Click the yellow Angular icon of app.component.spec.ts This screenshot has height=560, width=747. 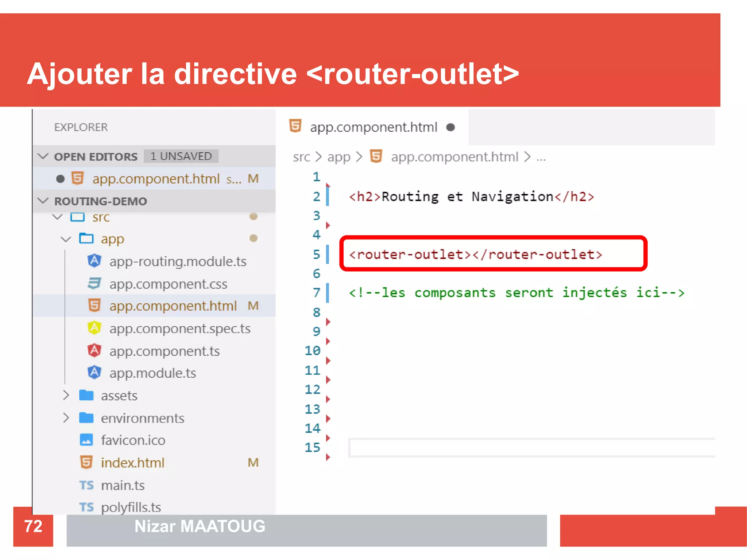click(x=94, y=328)
